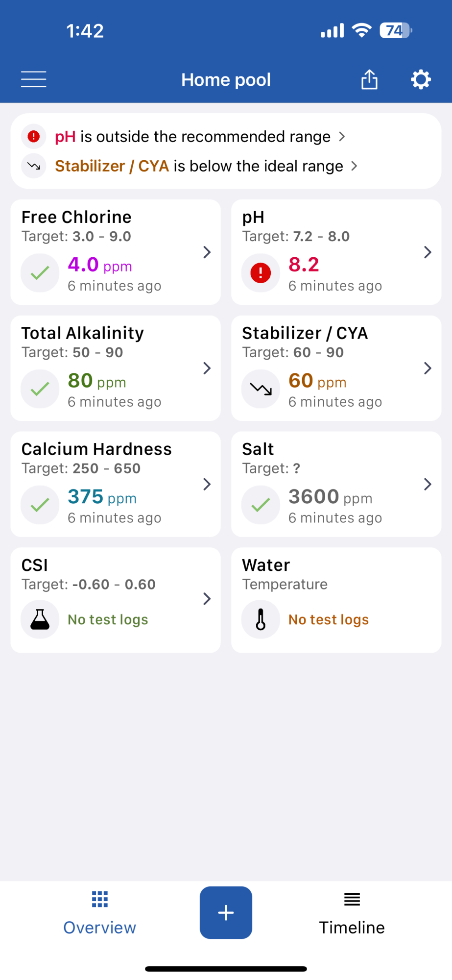Image resolution: width=452 pixels, height=980 pixels.
Task: Tap the red pH alert icon in card
Action: (x=261, y=273)
